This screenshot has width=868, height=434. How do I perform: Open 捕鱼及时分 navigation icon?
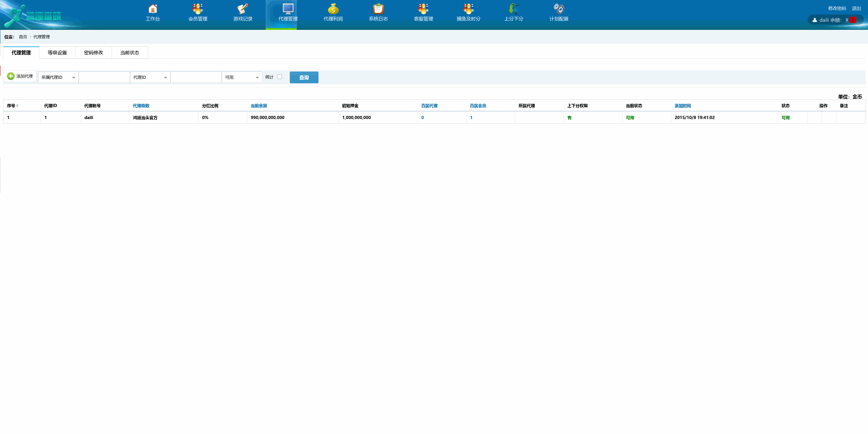[x=468, y=9]
